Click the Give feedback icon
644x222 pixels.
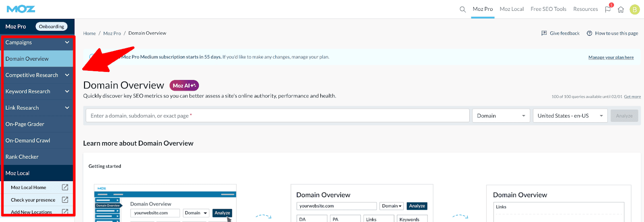point(544,33)
